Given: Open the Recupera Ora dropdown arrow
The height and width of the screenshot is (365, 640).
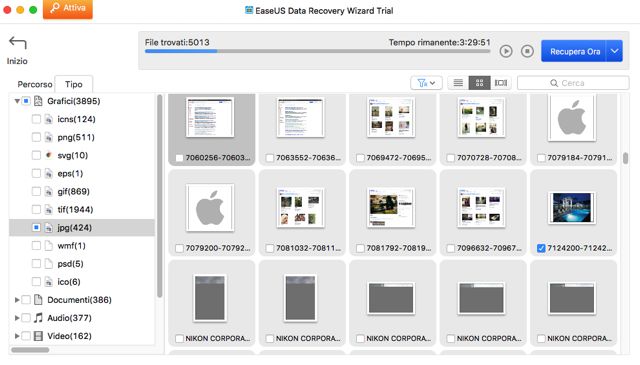Looking at the screenshot, I should pos(615,51).
